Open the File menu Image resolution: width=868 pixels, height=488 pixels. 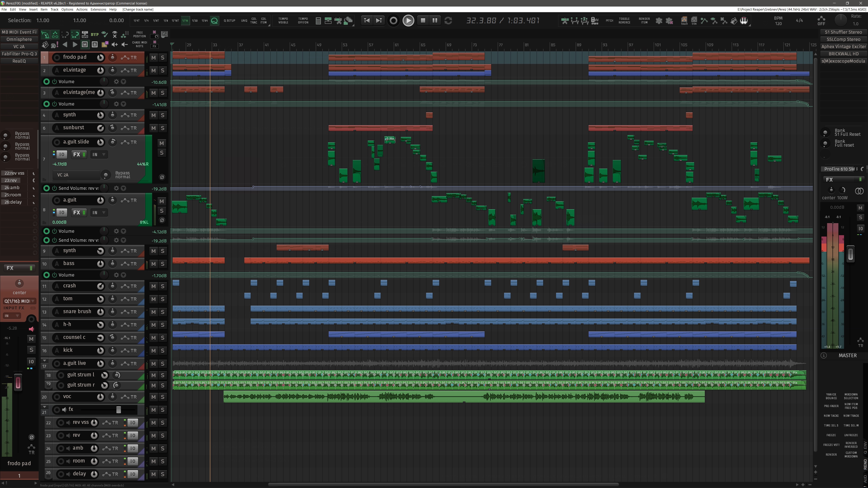coord(4,9)
